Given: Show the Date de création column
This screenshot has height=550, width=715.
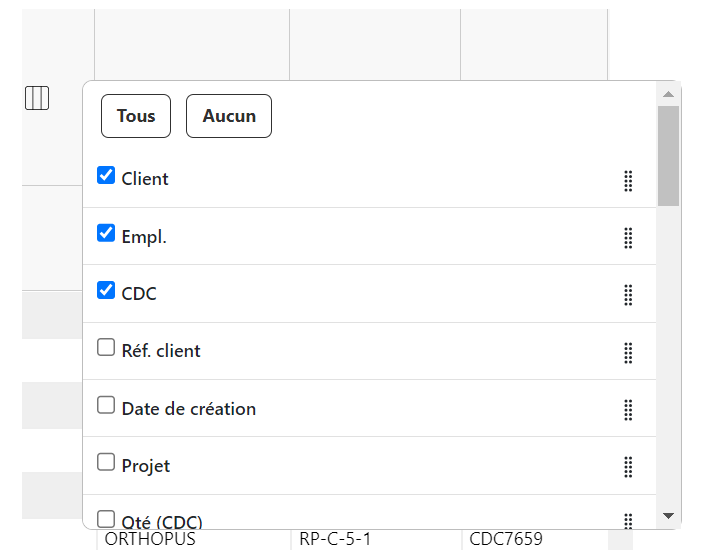Looking at the screenshot, I should tap(106, 406).
